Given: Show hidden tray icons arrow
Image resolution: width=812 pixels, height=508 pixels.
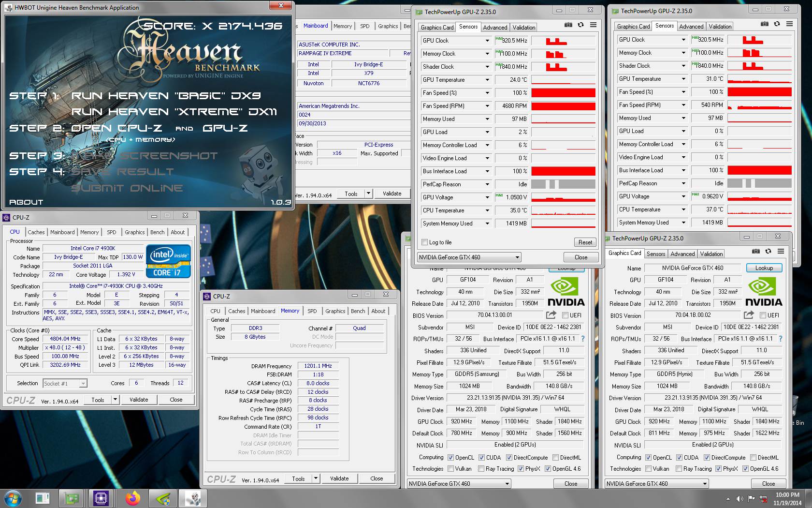Looking at the screenshot, I should (x=728, y=499).
